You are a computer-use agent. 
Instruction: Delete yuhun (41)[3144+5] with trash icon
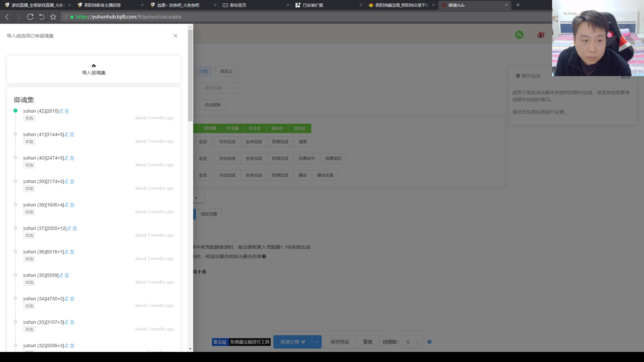(x=72, y=134)
